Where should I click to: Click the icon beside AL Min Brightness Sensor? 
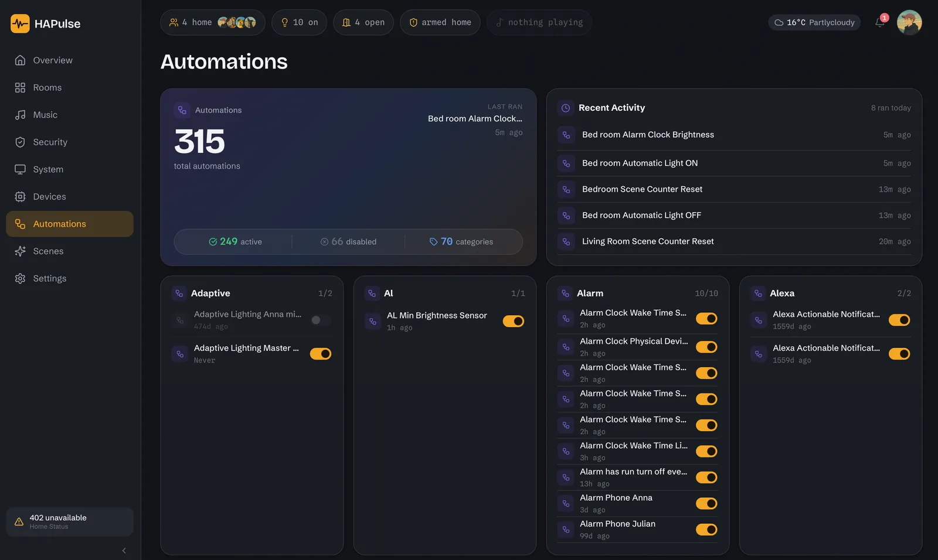coord(373,321)
